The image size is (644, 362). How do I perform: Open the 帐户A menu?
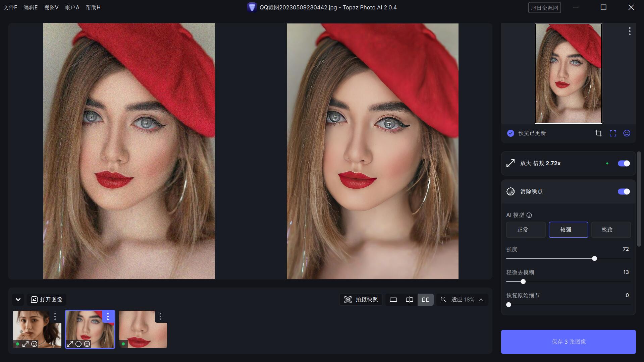tap(72, 7)
